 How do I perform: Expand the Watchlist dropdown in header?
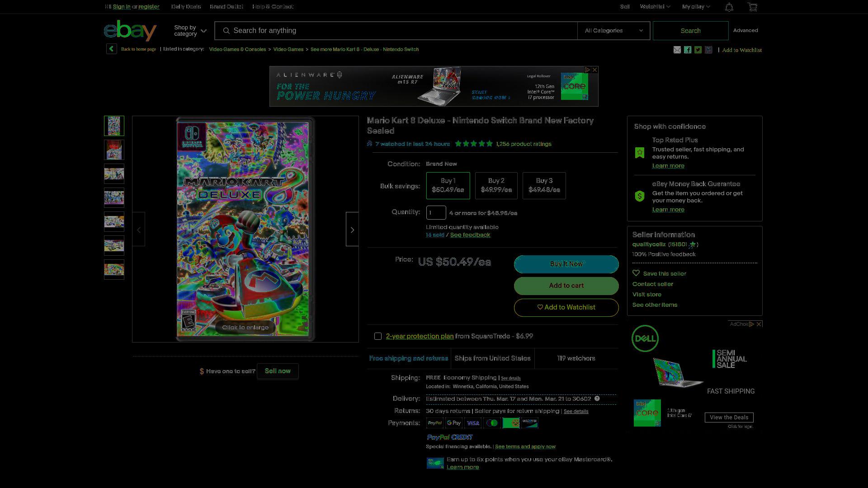(655, 7)
